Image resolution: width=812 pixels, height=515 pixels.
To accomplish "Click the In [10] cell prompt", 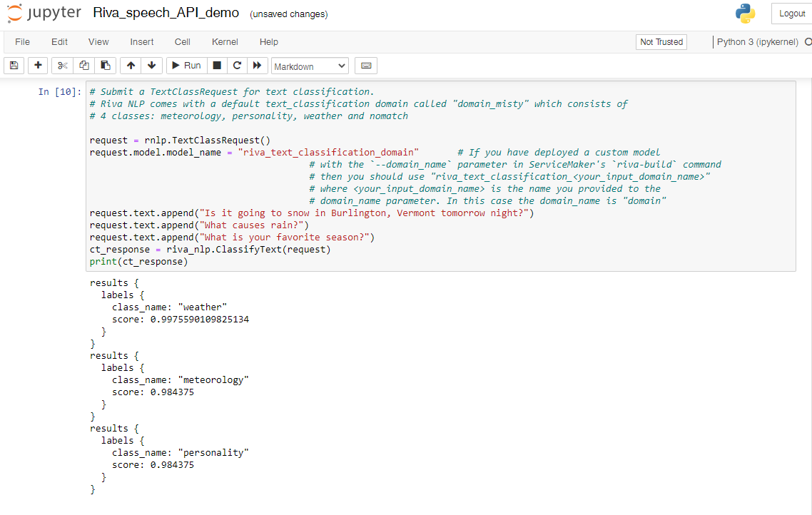I will tap(59, 91).
